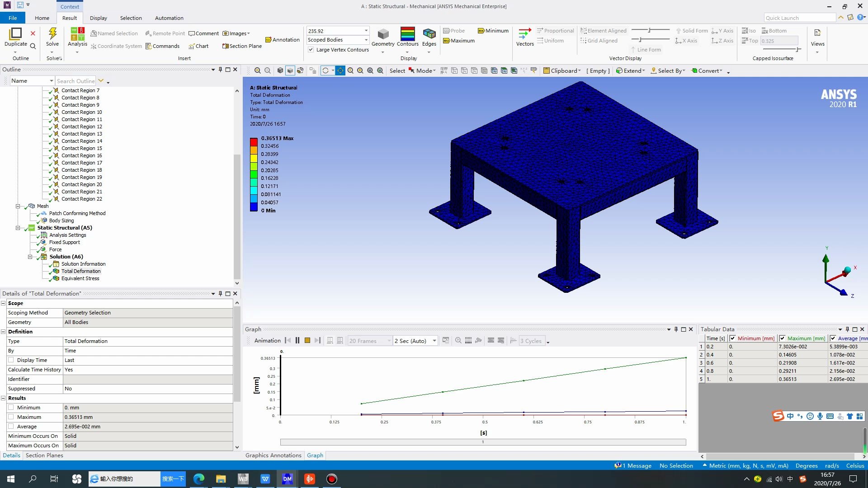Click the Solve button
The width and height of the screenshot is (868, 488).
[x=52, y=38]
